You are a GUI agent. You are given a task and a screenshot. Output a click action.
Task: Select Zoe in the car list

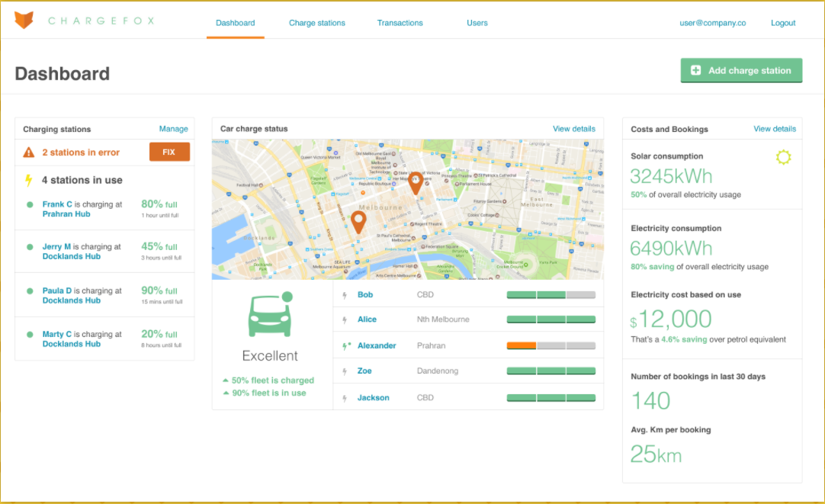click(x=364, y=371)
